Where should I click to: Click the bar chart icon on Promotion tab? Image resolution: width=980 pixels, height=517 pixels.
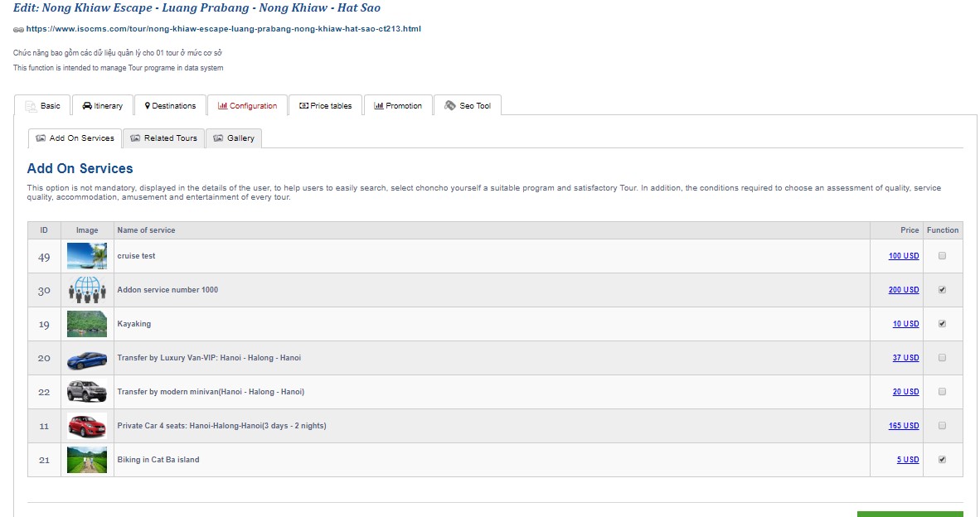click(379, 106)
